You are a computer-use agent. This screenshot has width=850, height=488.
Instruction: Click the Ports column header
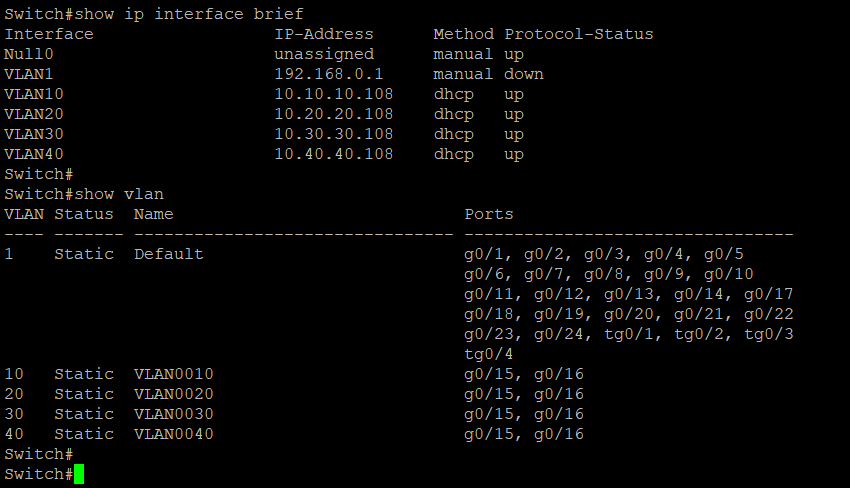(488, 214)
